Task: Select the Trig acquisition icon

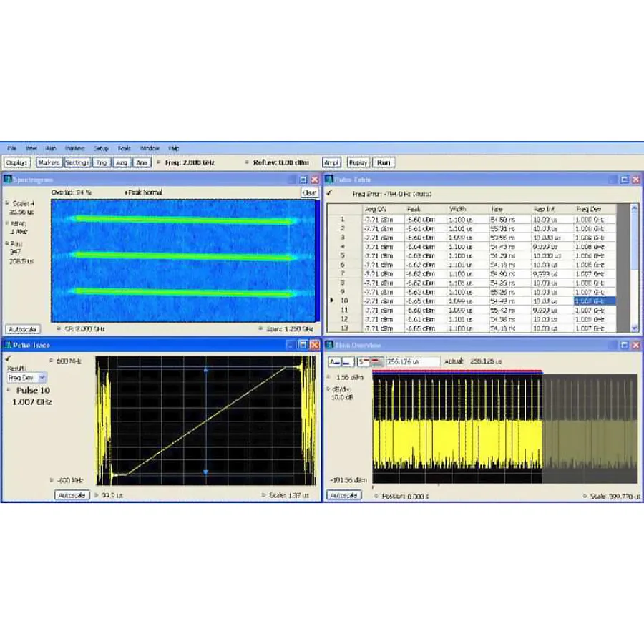Action: (x=100, y=162)
